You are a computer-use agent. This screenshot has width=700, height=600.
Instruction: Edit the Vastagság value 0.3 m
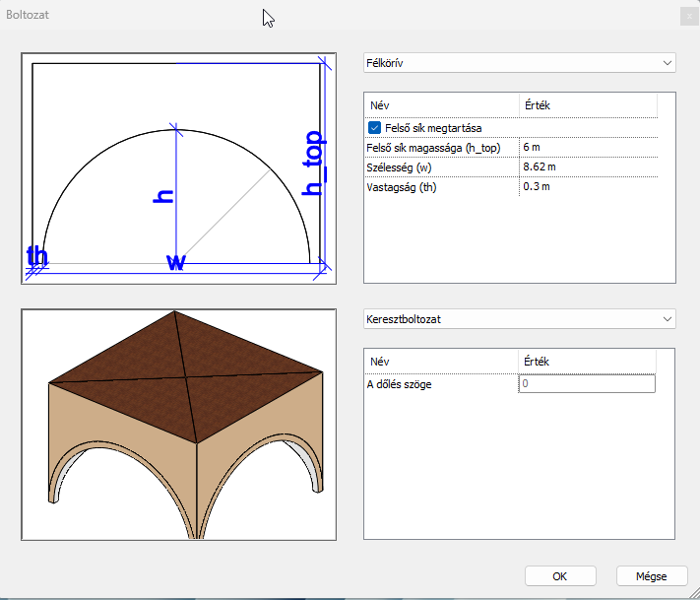point(587,186)
